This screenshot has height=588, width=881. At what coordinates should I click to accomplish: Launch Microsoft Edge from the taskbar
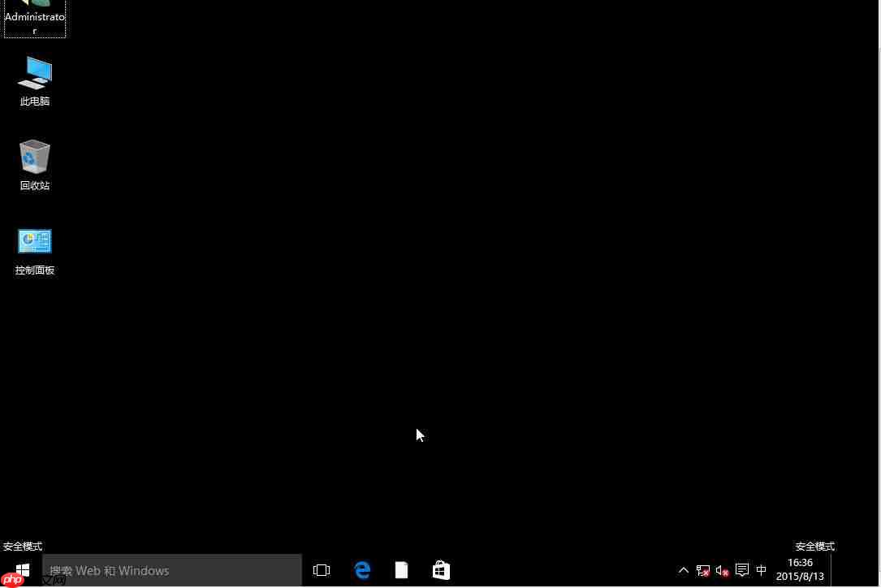pyautogui.click(x=362, y=570)
